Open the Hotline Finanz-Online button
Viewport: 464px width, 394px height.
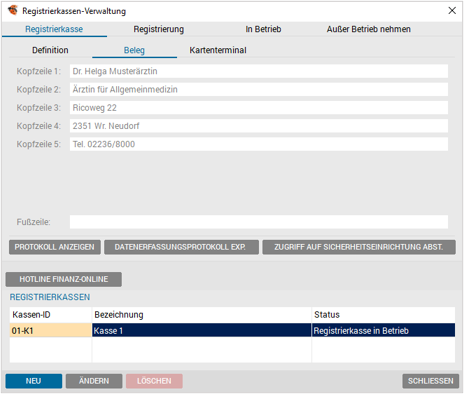point(64,279)
